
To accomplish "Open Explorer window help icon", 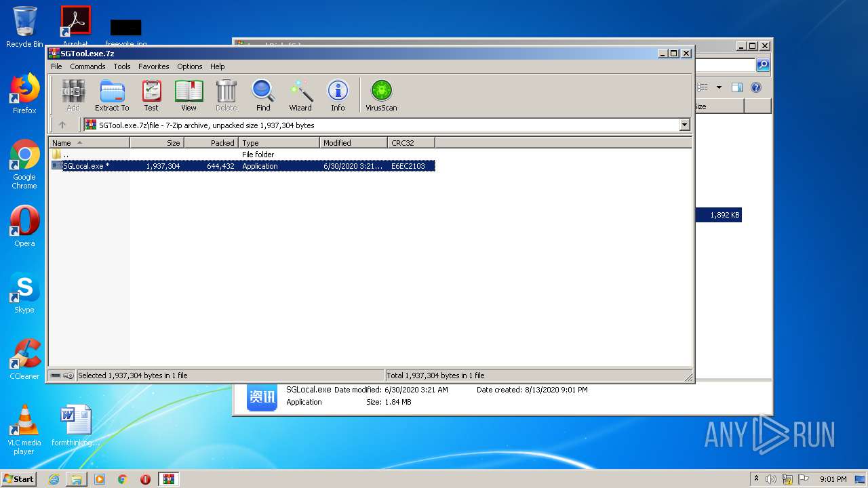I will click(756, 87).
